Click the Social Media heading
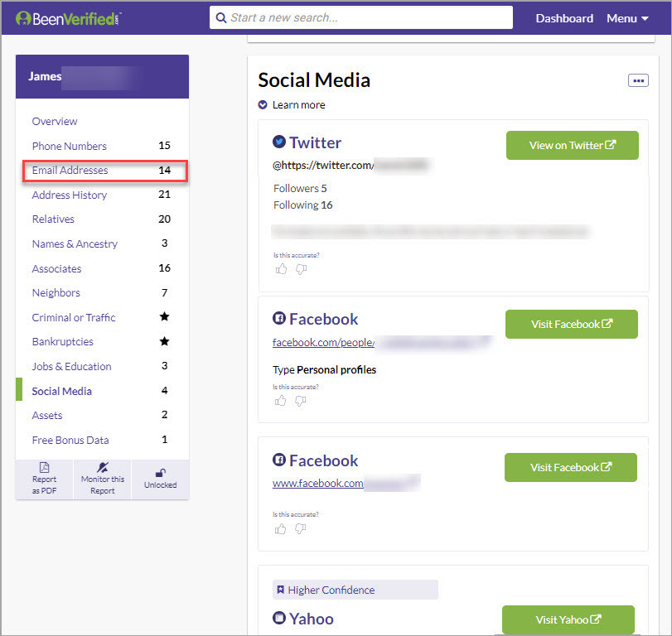 point(314,80)
